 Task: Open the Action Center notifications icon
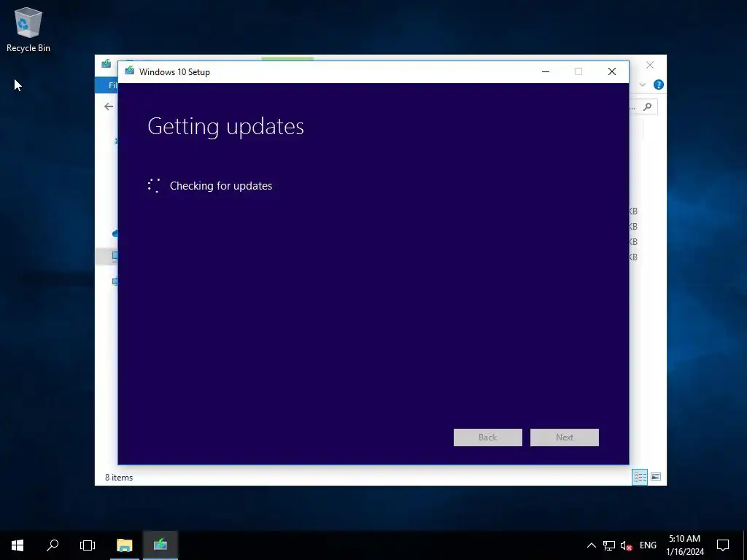pyautogui.click(x=723, y=545)
